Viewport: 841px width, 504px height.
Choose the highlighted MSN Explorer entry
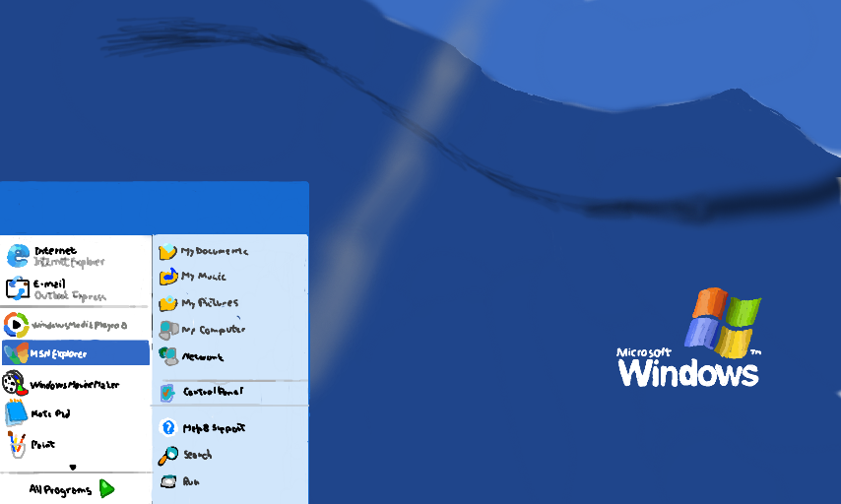tap(76, 352)
